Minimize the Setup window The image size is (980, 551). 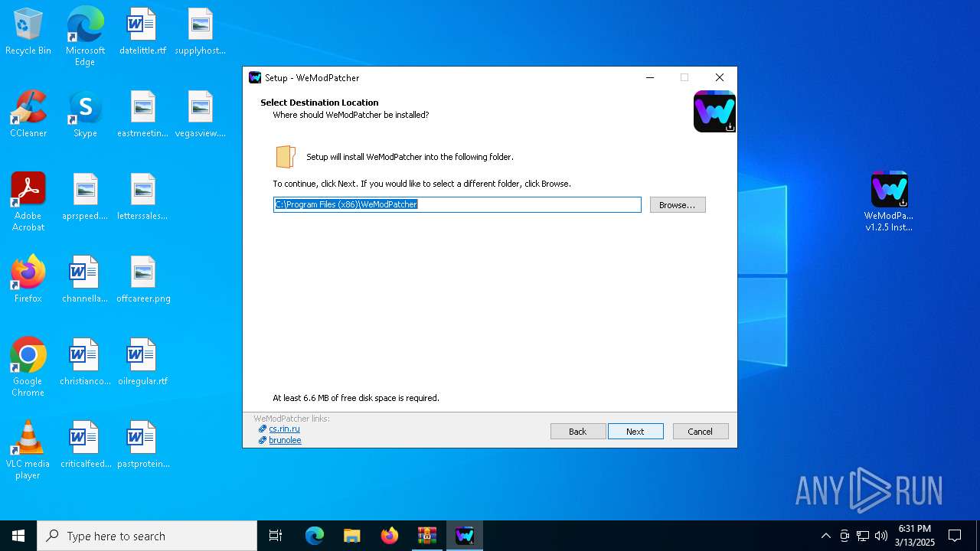pyautogui.click(x=650, y=77)
